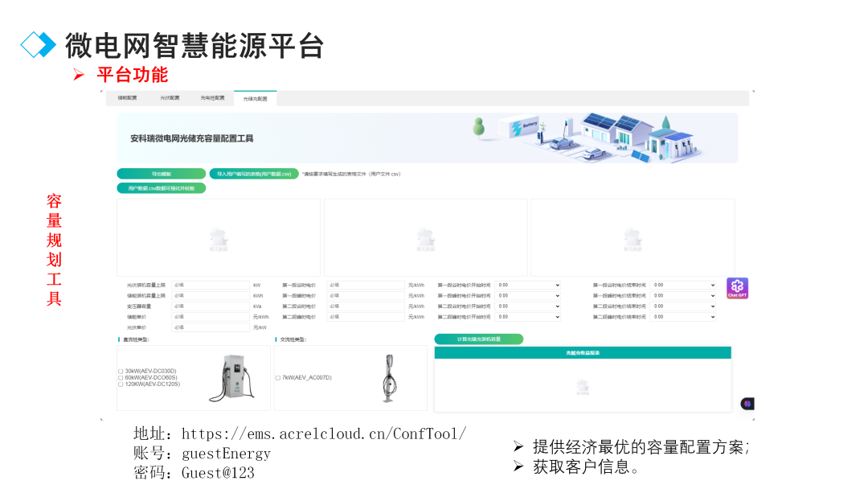Open the ChatGPT floating assistant icon
Viewport: 868px width, 489px height.
coord(736,288)
